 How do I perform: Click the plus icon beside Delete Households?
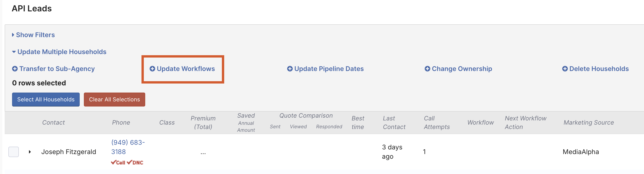(x=565, y=69)
